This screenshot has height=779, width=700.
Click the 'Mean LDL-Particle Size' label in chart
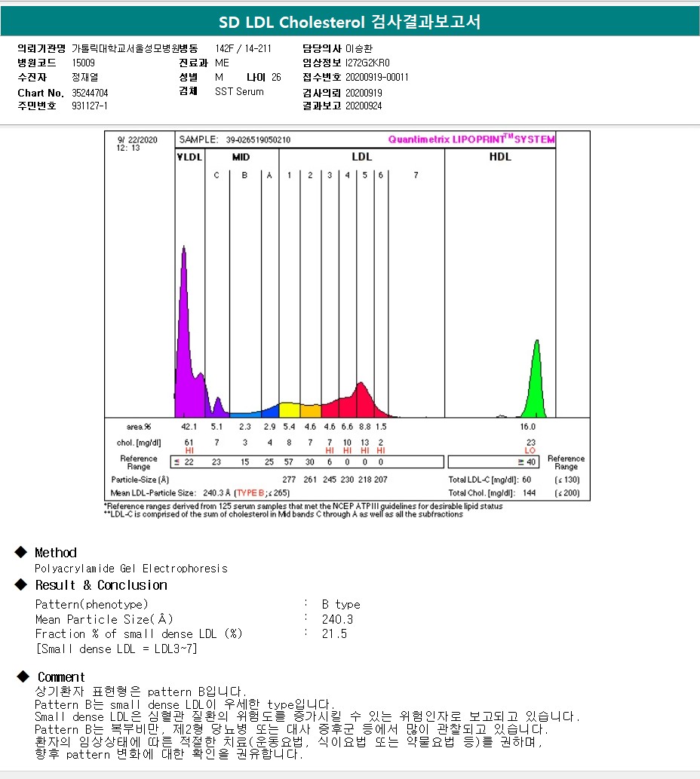click(153, 493)
